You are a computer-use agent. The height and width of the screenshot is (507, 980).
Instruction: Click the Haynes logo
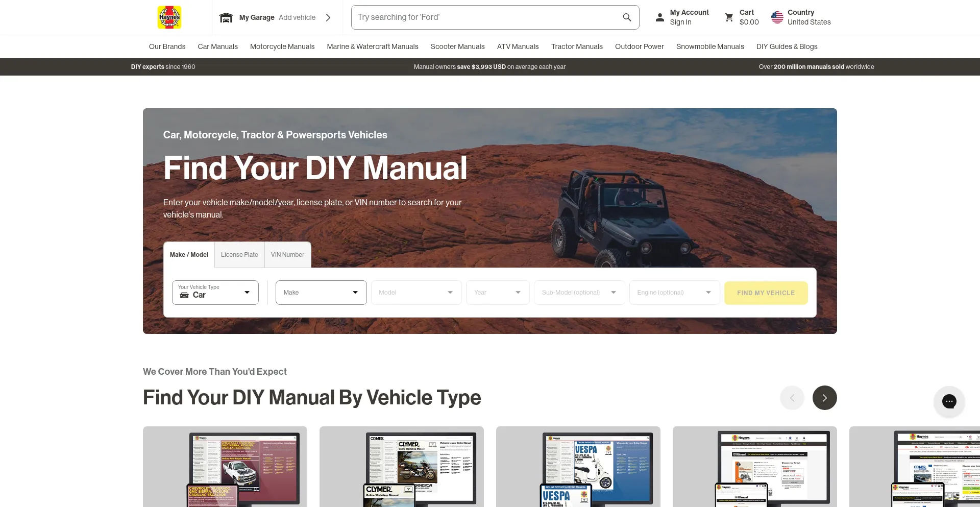(169, 17)
